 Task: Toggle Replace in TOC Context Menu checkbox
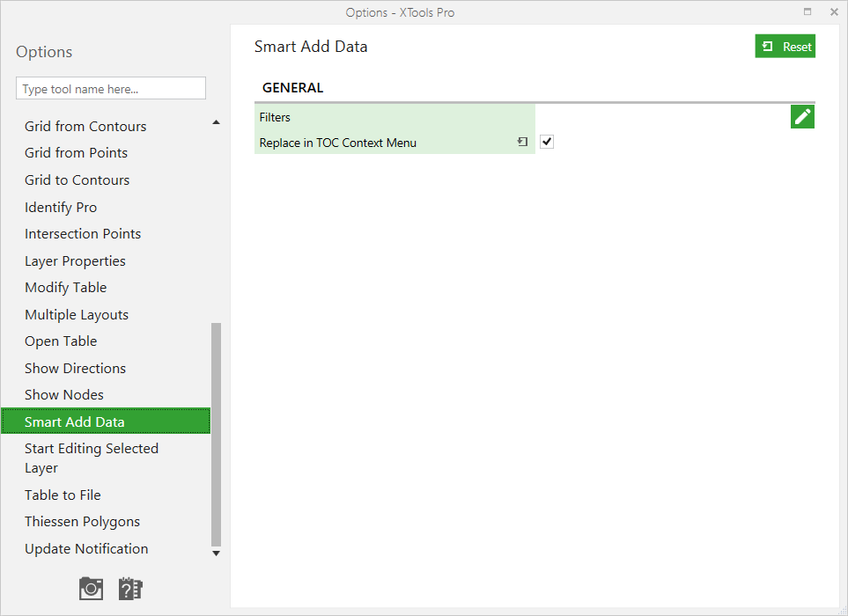(x=547, y=142)
